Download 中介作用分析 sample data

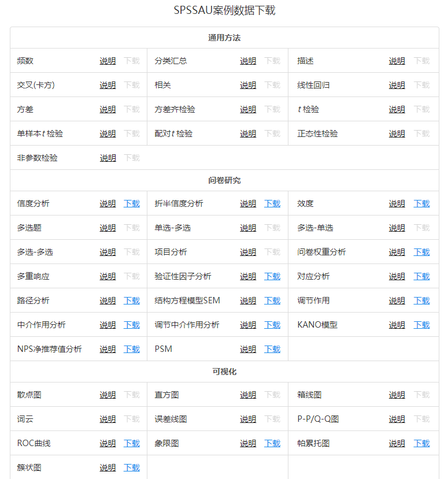[132, 325]
